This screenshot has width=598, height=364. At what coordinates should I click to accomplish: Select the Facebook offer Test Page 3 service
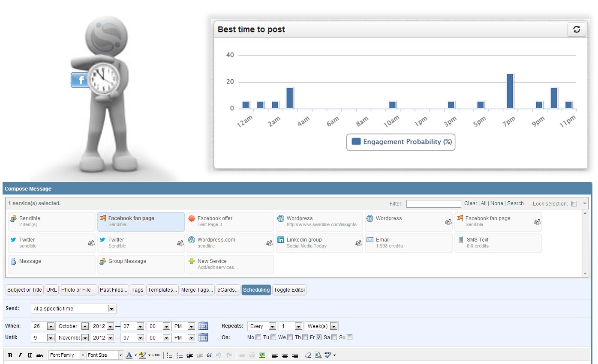(x=230, y=221)
